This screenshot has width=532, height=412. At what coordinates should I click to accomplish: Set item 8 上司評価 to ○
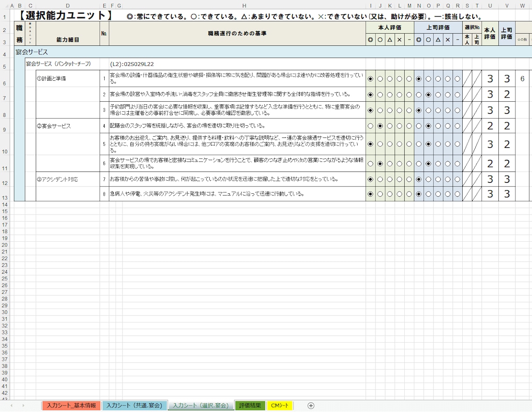pyautogui.click(x=429, y=194)
